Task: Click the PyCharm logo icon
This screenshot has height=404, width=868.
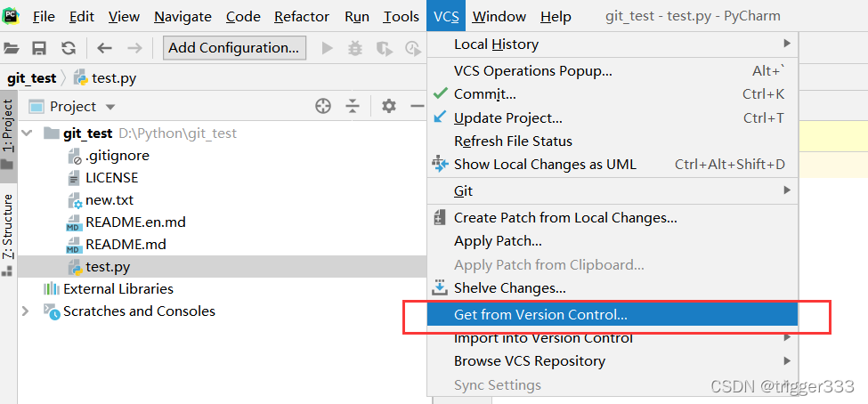Action: click(x=11, y=17)
